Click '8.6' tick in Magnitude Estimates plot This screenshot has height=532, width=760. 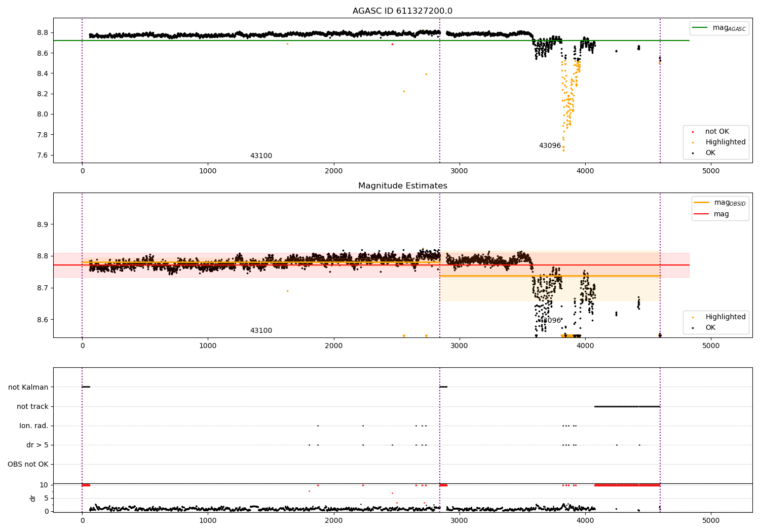(x=43, y=320)
